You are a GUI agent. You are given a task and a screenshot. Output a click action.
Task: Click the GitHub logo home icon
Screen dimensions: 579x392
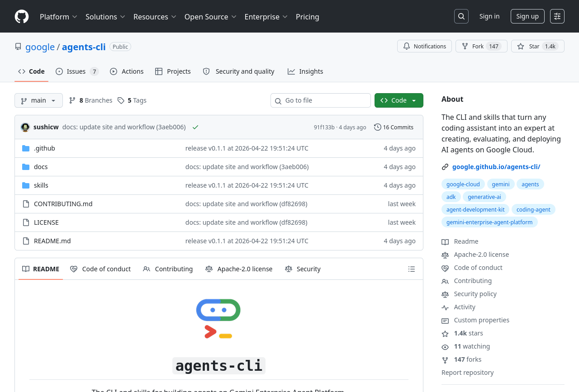(x=22, y=17)
